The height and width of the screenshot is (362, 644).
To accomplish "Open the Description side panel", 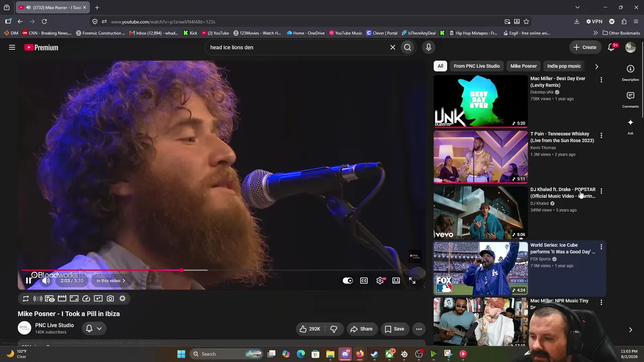I will click(630, 72).
